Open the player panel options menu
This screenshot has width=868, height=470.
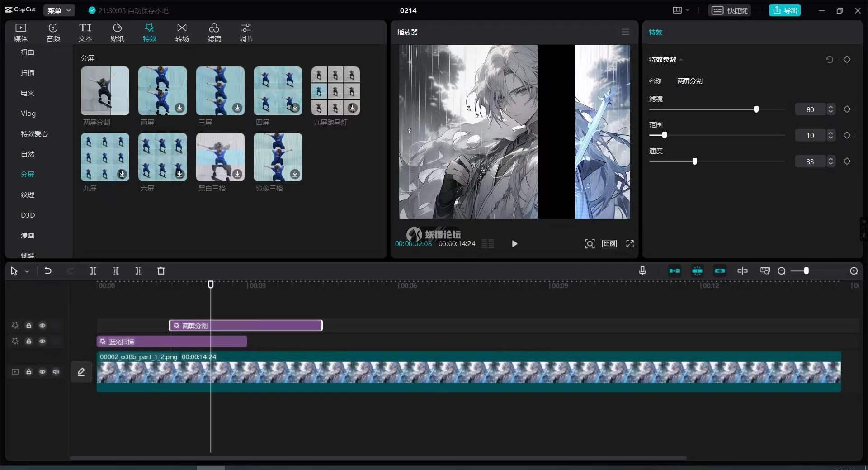[x=626, y=32]
